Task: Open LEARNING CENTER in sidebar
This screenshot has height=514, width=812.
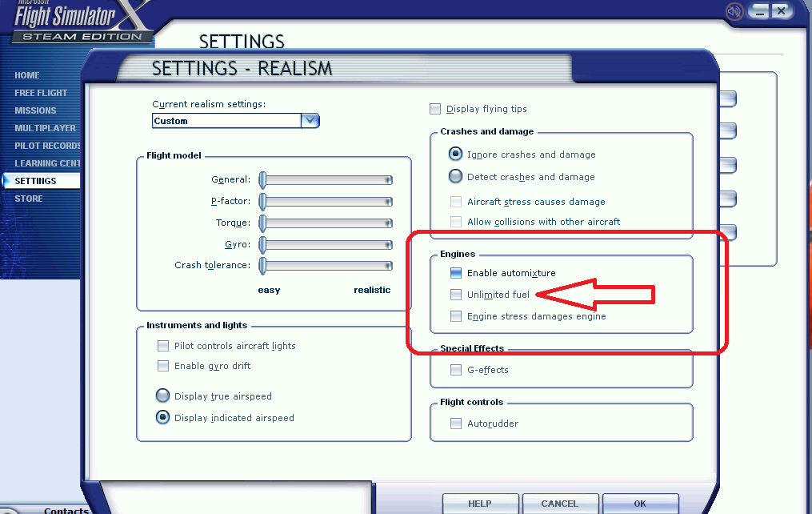Action: (x=47, y=164)
